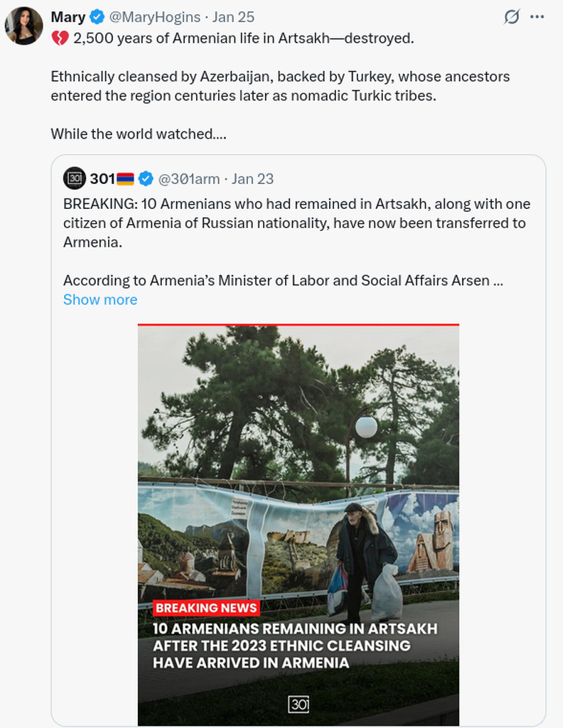Click the broken heart emoji
This screenshot has width=577, height=728.
(x=60, y=38)
